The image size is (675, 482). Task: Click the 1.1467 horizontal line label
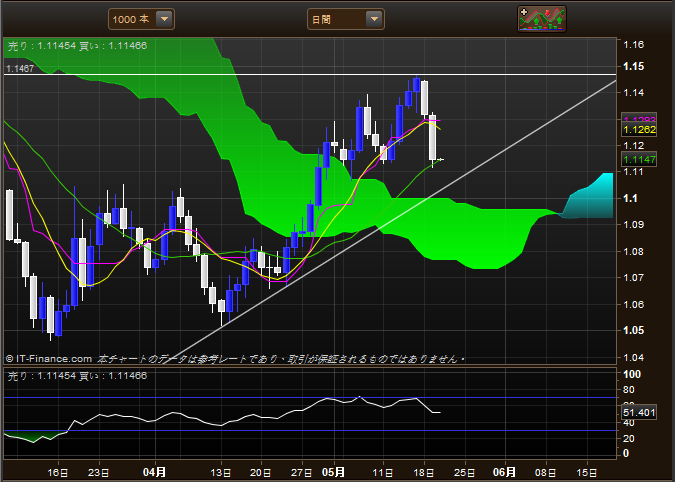20,68
